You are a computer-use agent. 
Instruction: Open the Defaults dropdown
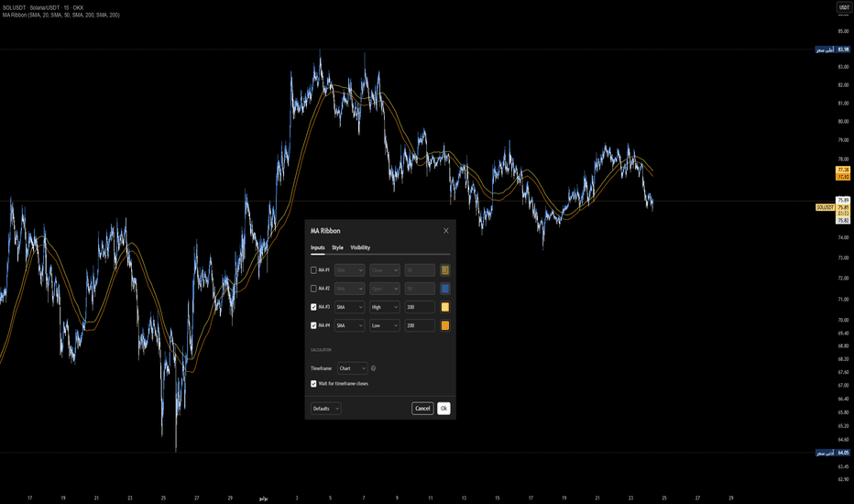[x=325, y=409]
